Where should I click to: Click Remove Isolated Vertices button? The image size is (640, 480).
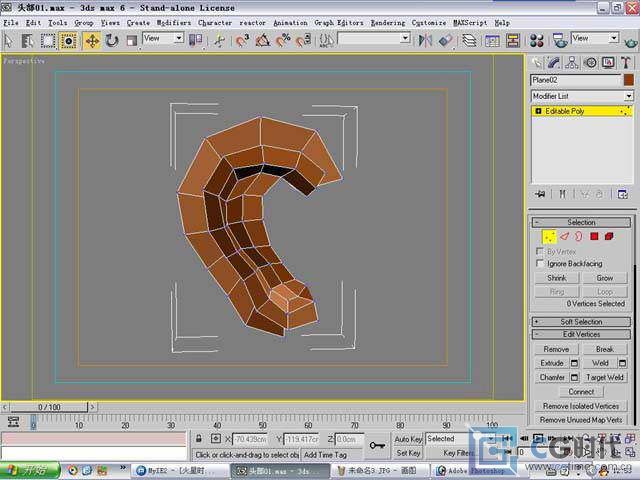[x=581, y=406]
